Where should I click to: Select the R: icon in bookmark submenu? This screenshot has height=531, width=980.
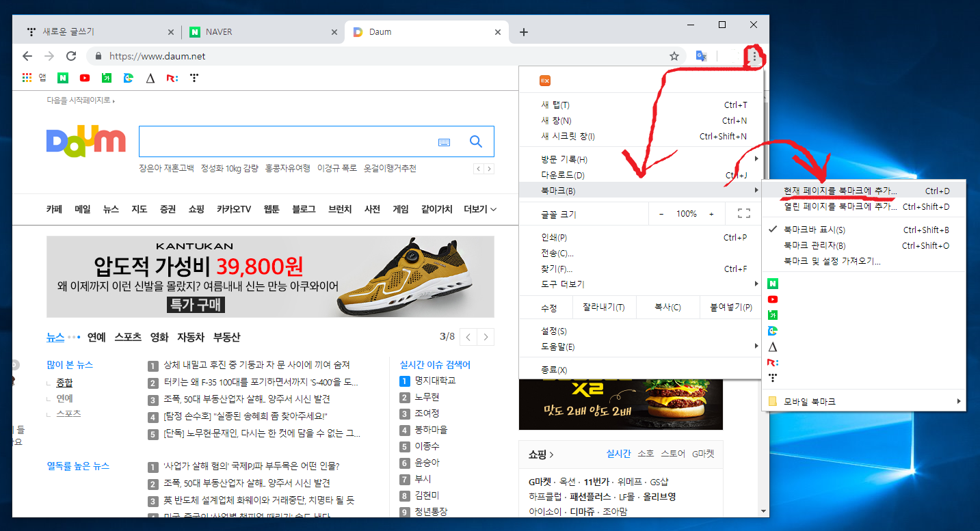[x=773, y=362]
